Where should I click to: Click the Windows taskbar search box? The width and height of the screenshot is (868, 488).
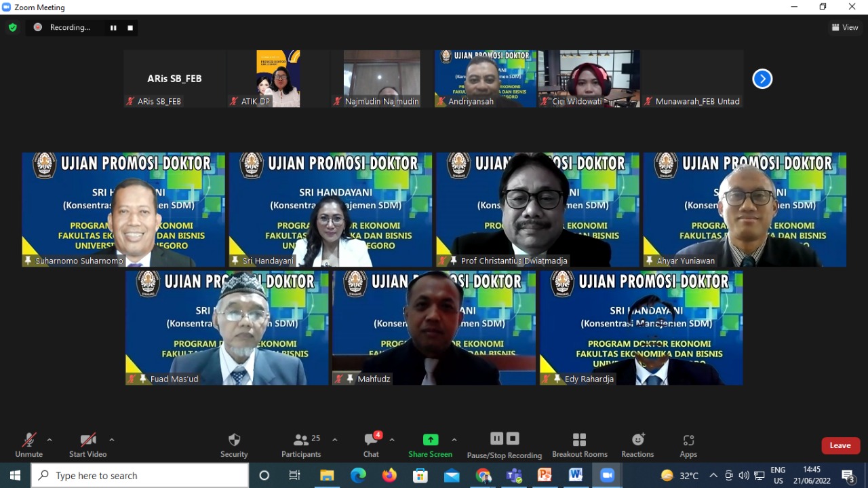(x=140, y=476)
